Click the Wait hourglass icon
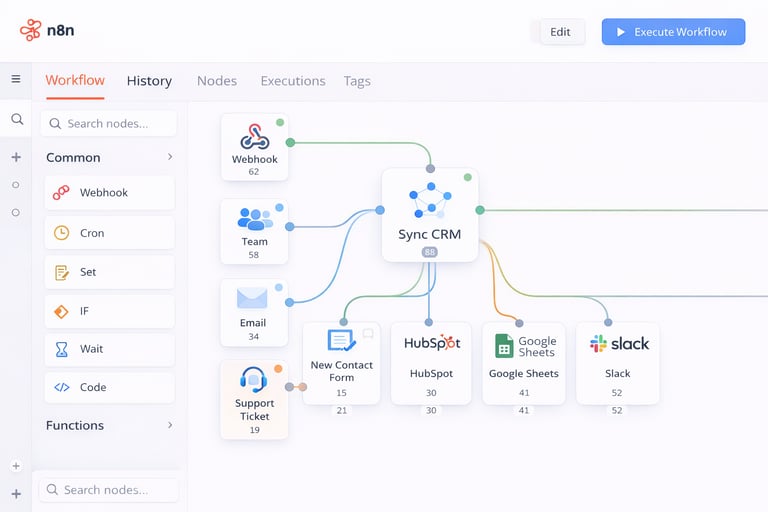Viewport: 768px width, 512px height. 61,349
